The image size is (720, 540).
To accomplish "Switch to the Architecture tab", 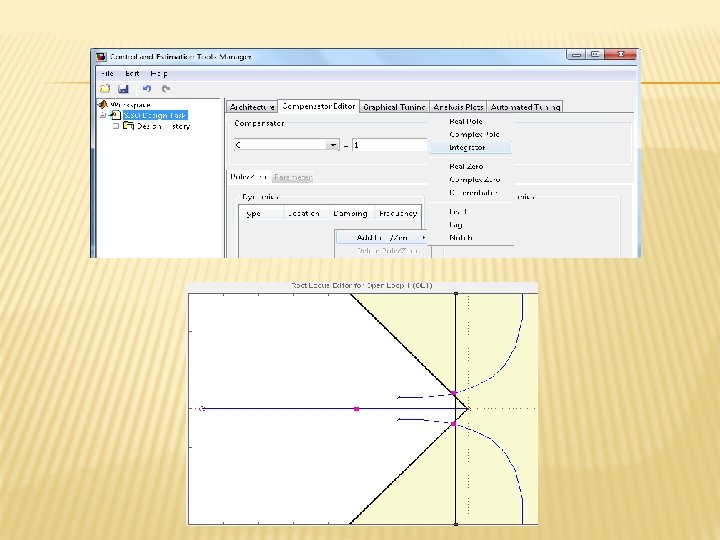I will click(252, 107).
